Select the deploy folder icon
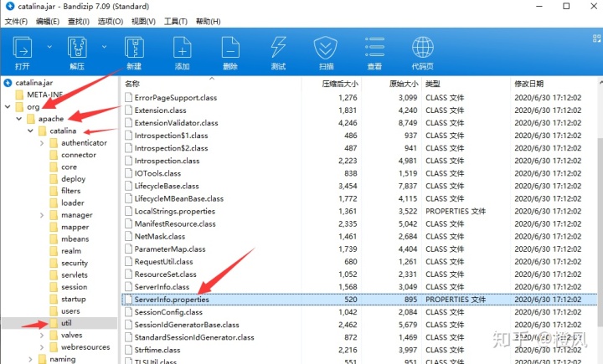Viewport: 603px width, 364px height. [x=54, y=179]
